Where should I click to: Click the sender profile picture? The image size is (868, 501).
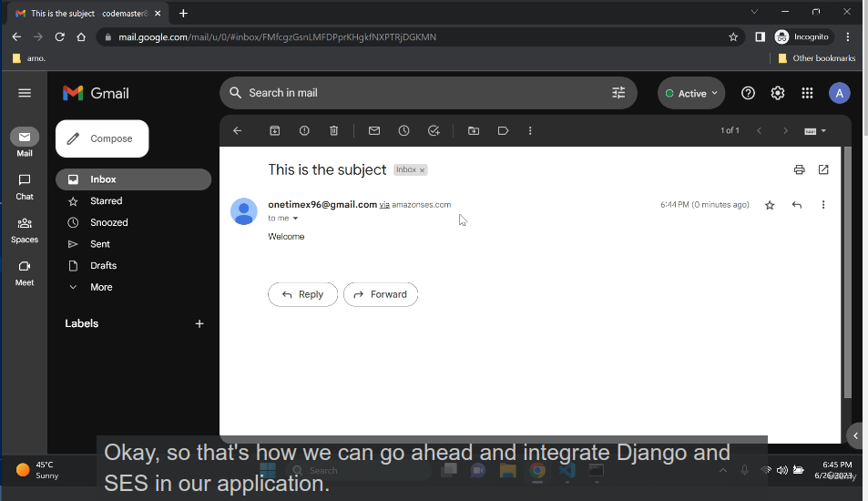tap(244, 211)
